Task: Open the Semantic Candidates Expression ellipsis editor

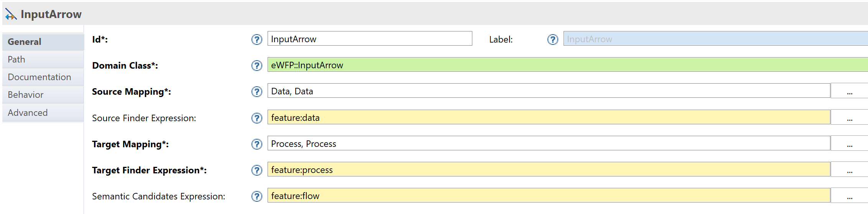Action: click(x=850, y=196)
